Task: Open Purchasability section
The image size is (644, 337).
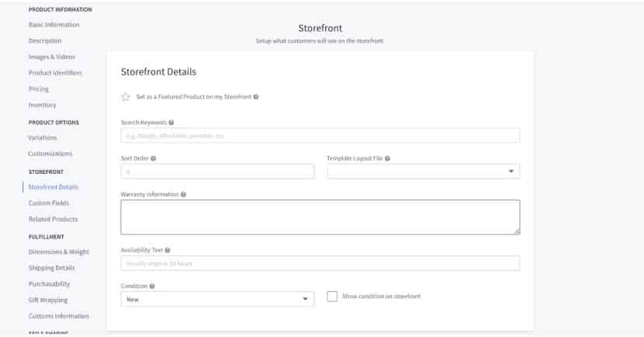Action: (49, 284)
